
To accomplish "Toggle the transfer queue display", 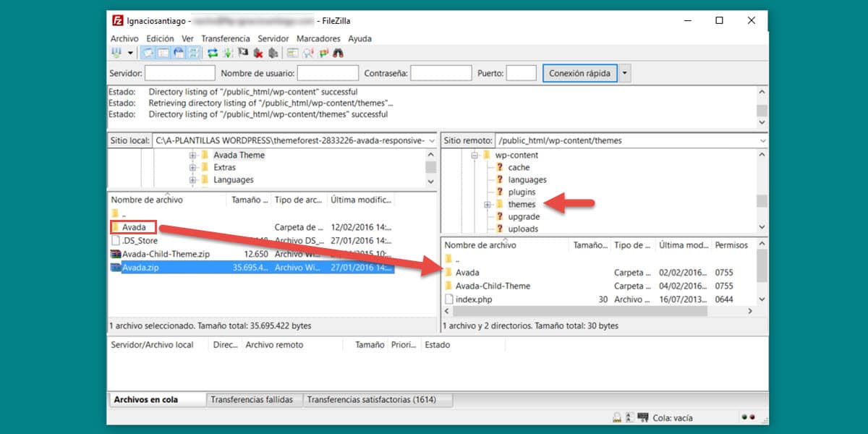I will tap(195, 53).
